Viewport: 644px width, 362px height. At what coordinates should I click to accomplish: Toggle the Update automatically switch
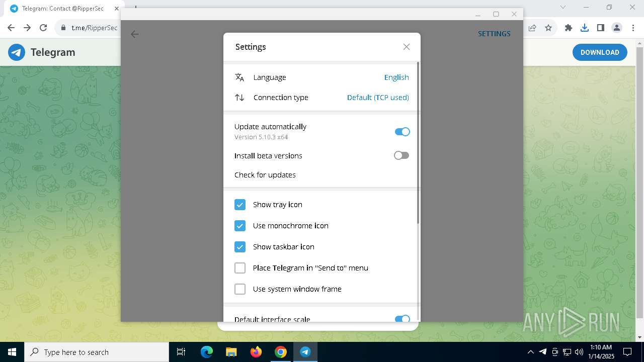click(402, 132)
